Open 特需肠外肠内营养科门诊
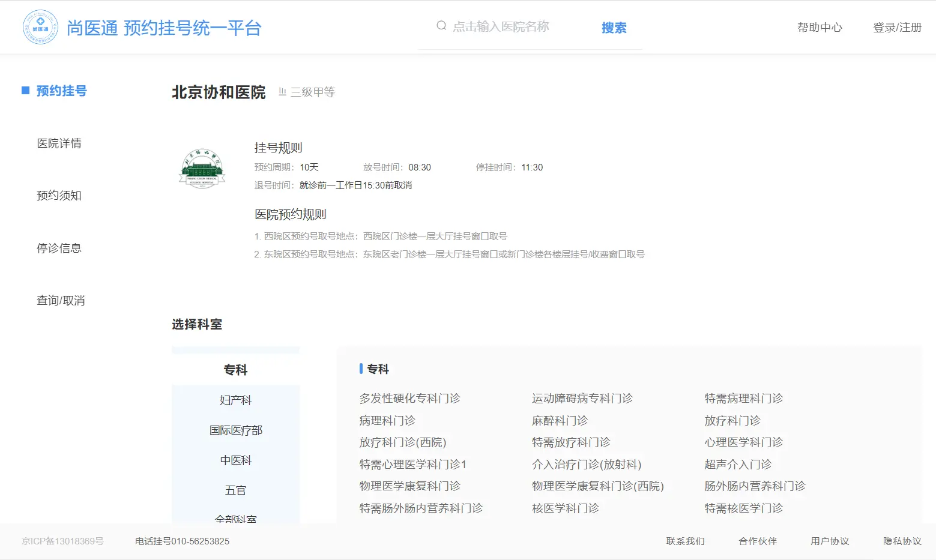 pyautogui.click(x=421, y=508)
